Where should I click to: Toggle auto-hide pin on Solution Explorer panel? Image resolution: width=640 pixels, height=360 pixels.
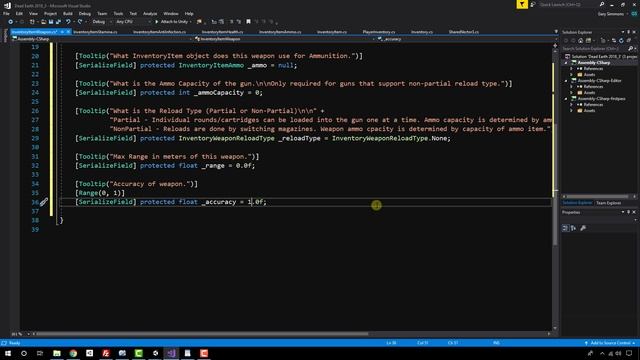pyautogui.click(x=629, y=32)
